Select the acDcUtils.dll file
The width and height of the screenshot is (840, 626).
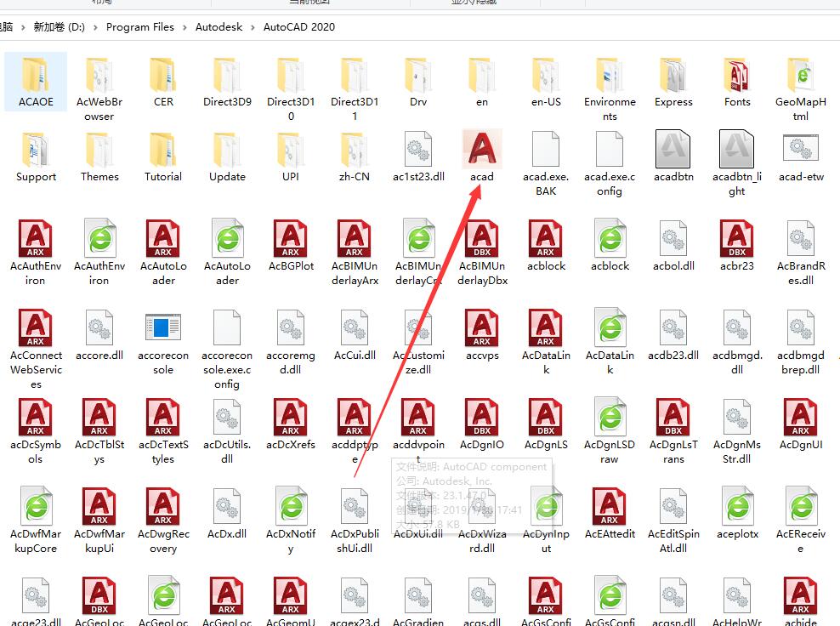227,431
